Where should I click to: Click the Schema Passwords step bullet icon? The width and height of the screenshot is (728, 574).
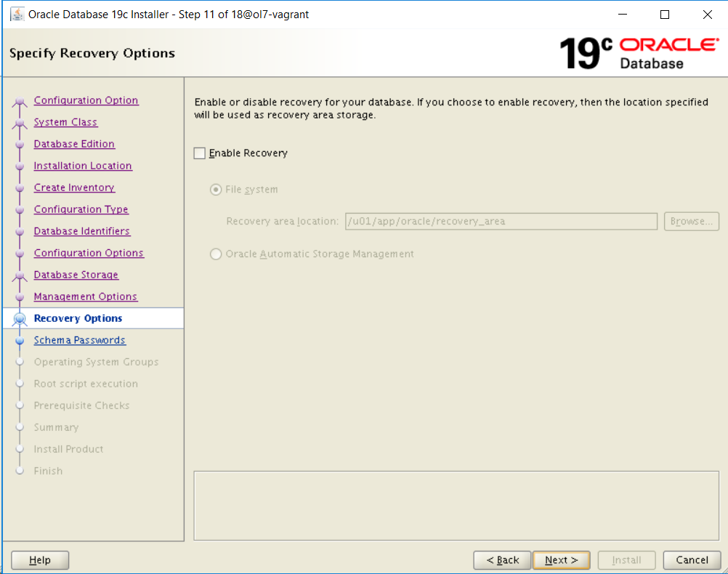click(20, 341)
